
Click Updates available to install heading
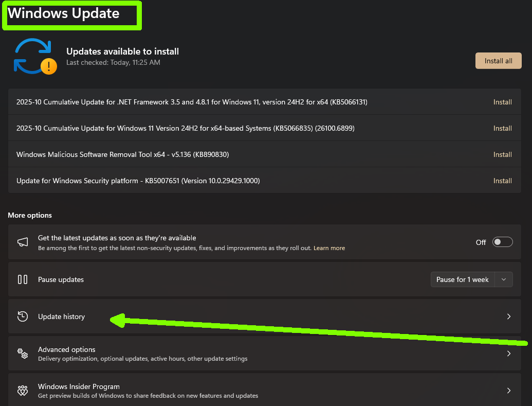[122, 51]
